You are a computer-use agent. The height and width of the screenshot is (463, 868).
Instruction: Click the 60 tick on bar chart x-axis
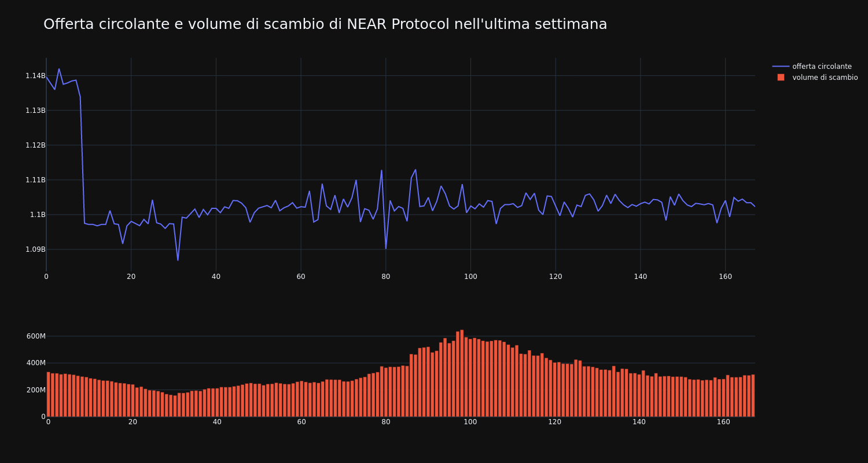tap(301, 422)
